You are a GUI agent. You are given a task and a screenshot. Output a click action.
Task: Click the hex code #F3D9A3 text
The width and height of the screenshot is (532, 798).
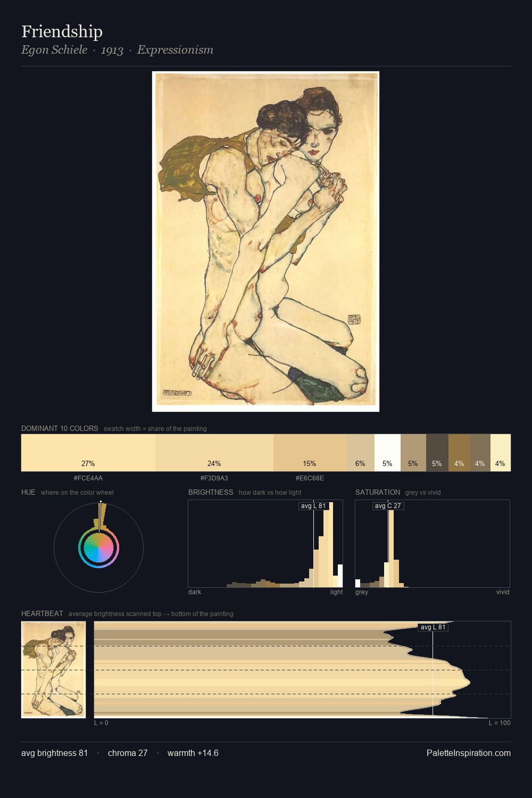point(214,478)
